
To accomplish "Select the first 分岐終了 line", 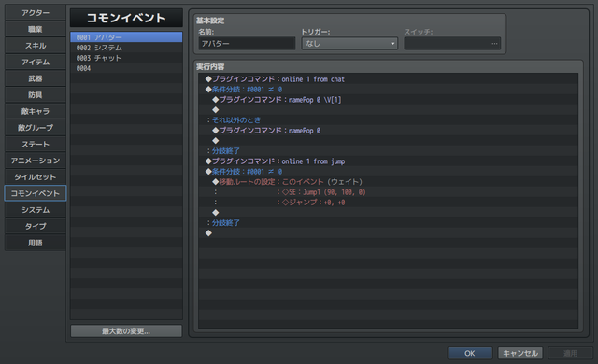I will (x=389, y=151).
